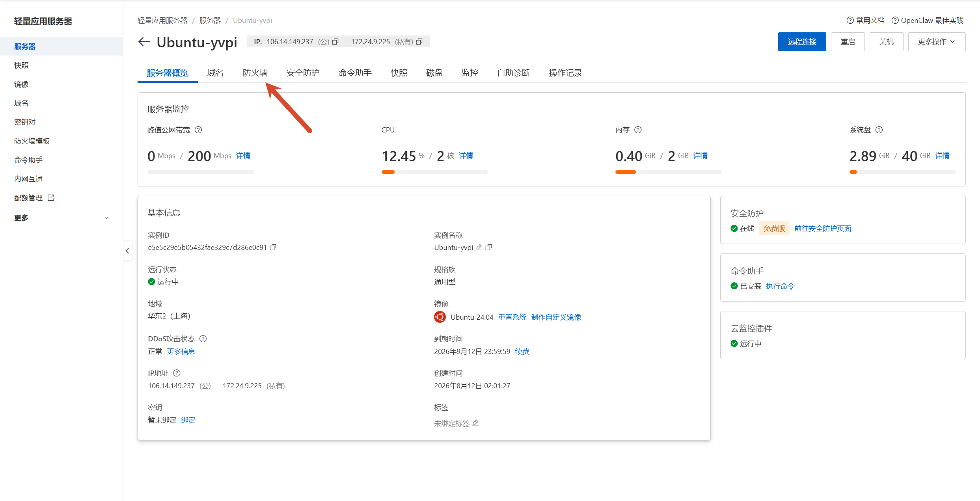Click the 峰值公网带宽 usage bar
The image size is (980, 501).
point(201,172)
